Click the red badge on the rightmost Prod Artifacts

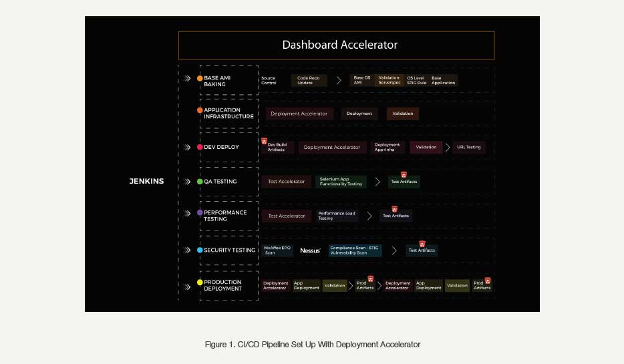point(488,281)
